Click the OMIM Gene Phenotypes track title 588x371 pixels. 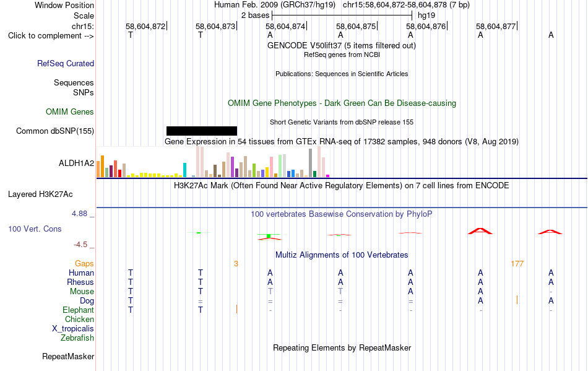pos(342,103)
